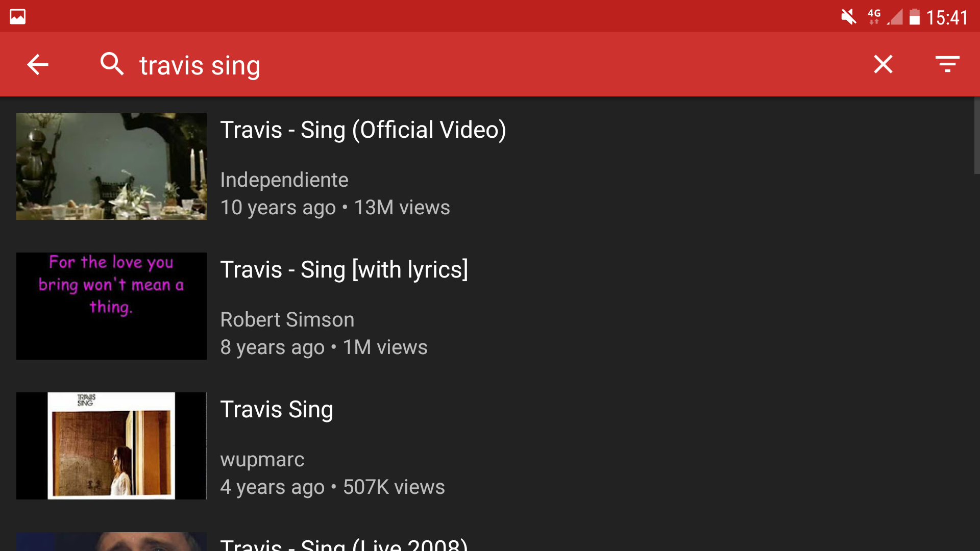Image resolution: width=980 pixels, height=551 pixels.
Task: Tap the muted sound status icon
Action: (x=848, y=17)
